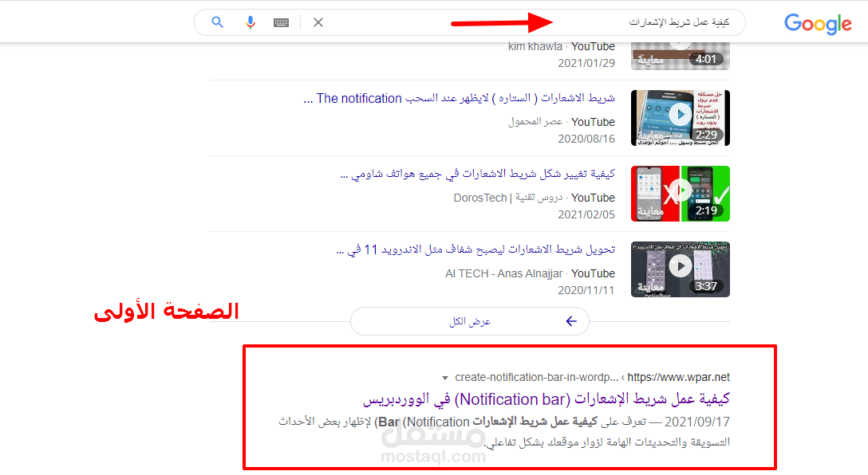Image resolution: width=868 pixels, height=475 pixels.
Task: Open wpar.net result title about Notification bar
Action: (x=546, y=398)
